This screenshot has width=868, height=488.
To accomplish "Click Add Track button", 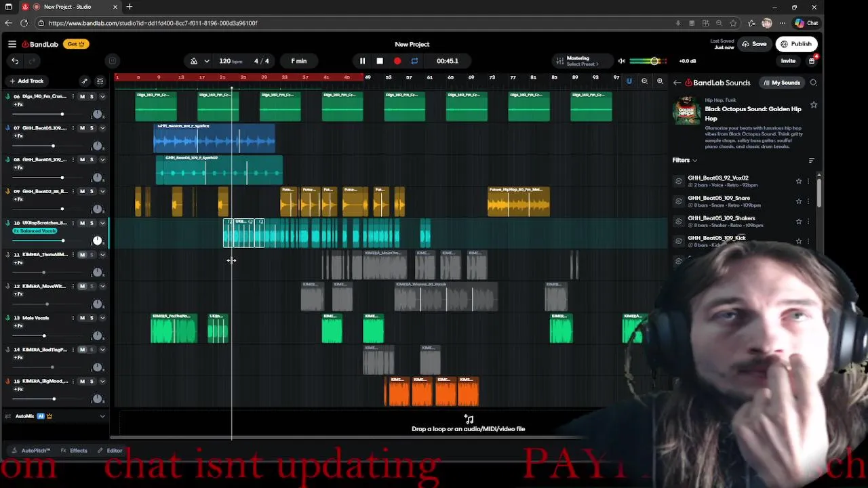I will tap(26, 81).
